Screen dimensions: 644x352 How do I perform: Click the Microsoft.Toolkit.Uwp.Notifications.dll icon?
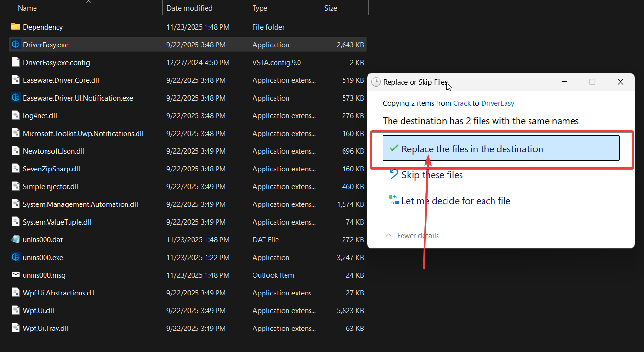click(x=16, y=133)
